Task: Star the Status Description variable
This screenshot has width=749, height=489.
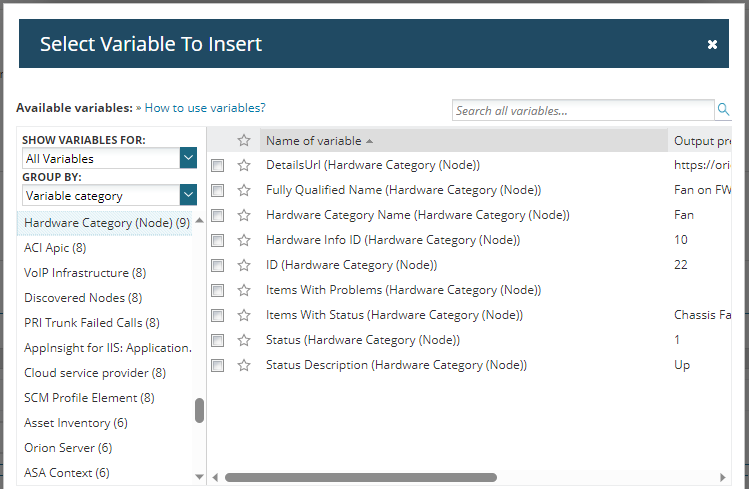Action: click(243, 365)
